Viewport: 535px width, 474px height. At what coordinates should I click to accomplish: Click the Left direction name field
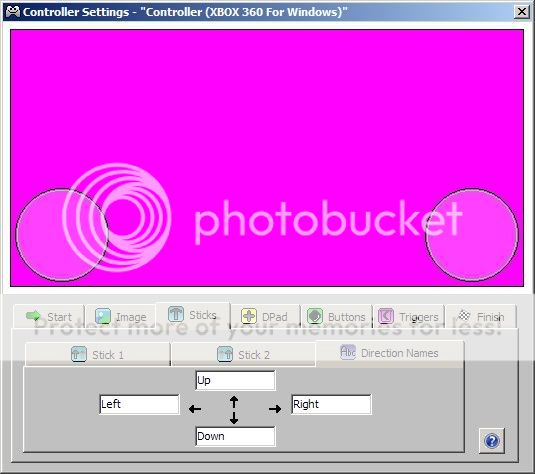click(x=139, y=404)
